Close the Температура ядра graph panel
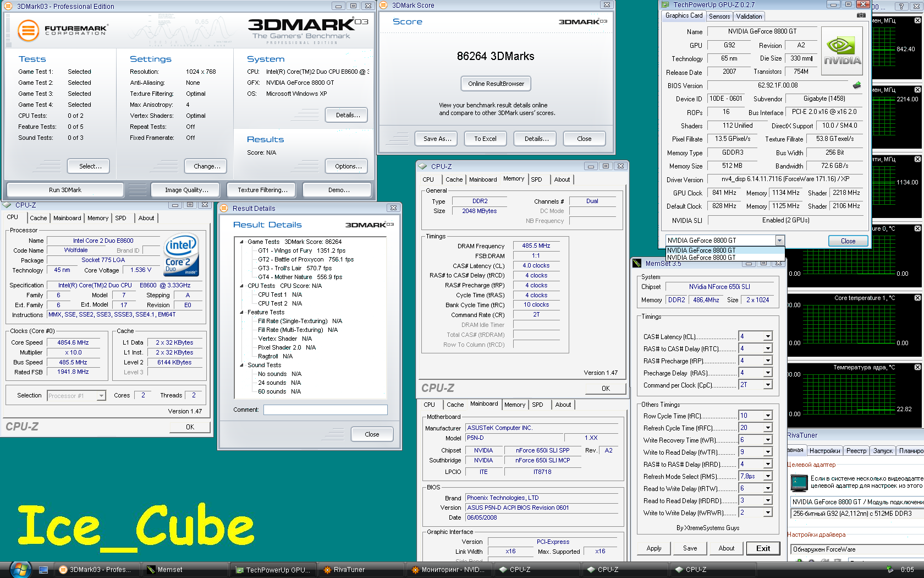This screenshot has width=924, height=578. click(917, 367)
